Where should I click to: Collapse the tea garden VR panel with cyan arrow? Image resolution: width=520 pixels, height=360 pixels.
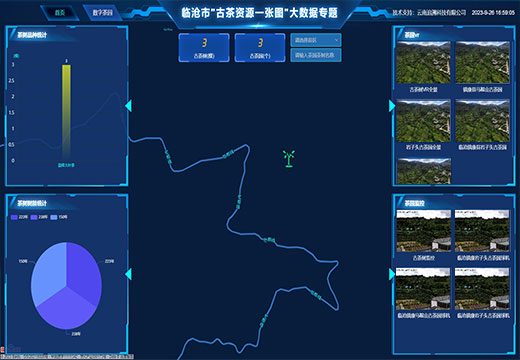point(392,106)
